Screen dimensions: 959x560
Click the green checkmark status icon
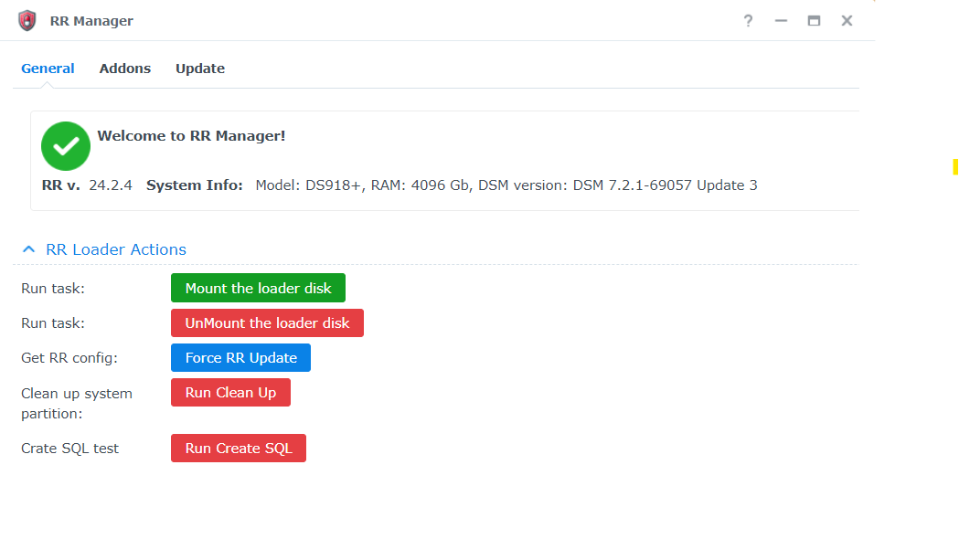coord(66,146)
